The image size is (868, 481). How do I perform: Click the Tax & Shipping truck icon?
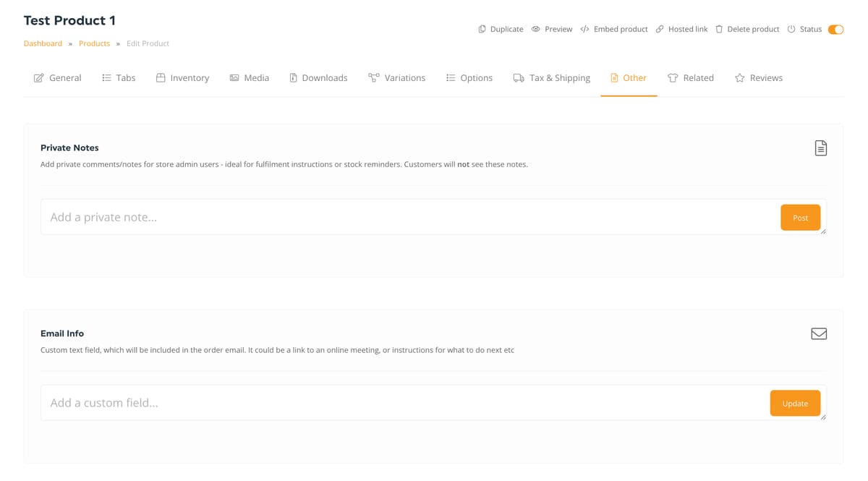click(x=519, y=78)
